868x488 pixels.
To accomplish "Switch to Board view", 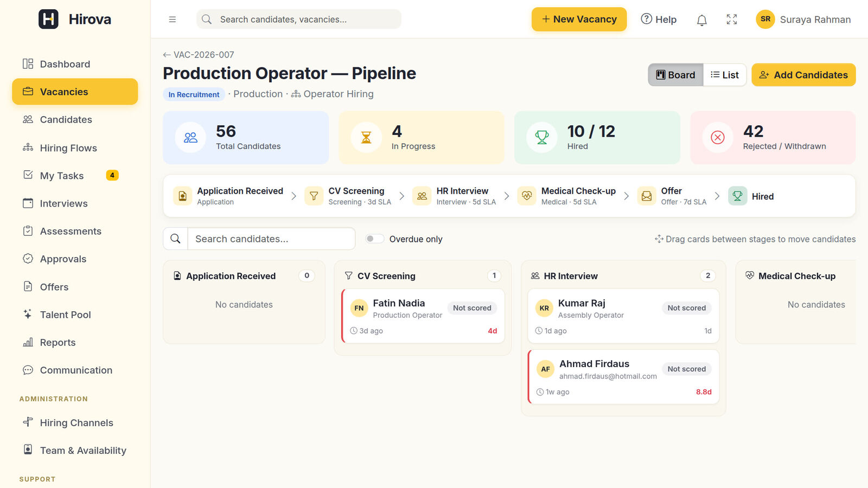I will (675, 75).
